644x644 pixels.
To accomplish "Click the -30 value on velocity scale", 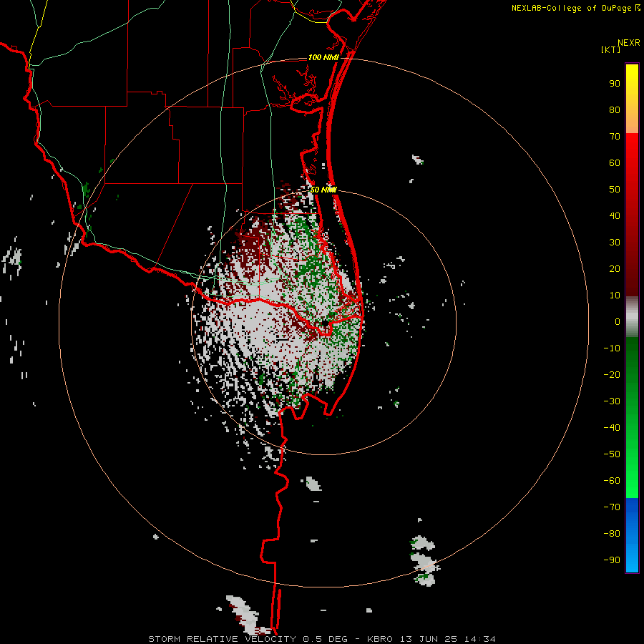I will pos(612,401).
